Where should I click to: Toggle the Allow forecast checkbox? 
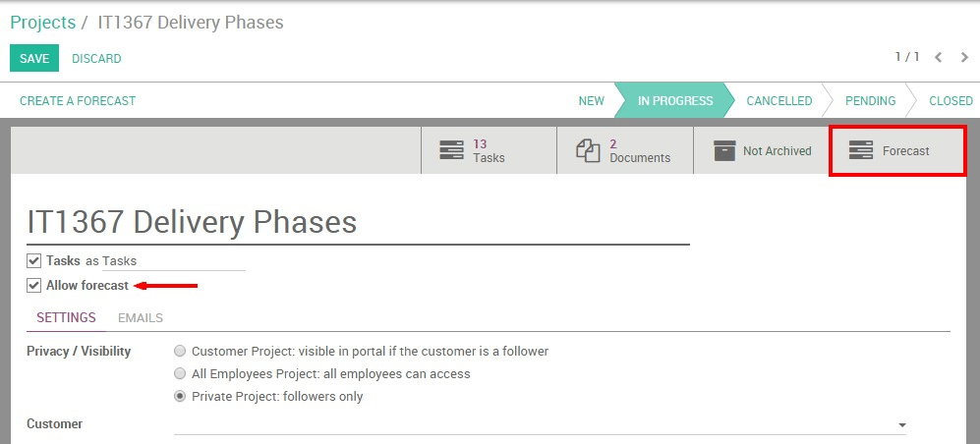pos(34,286)
